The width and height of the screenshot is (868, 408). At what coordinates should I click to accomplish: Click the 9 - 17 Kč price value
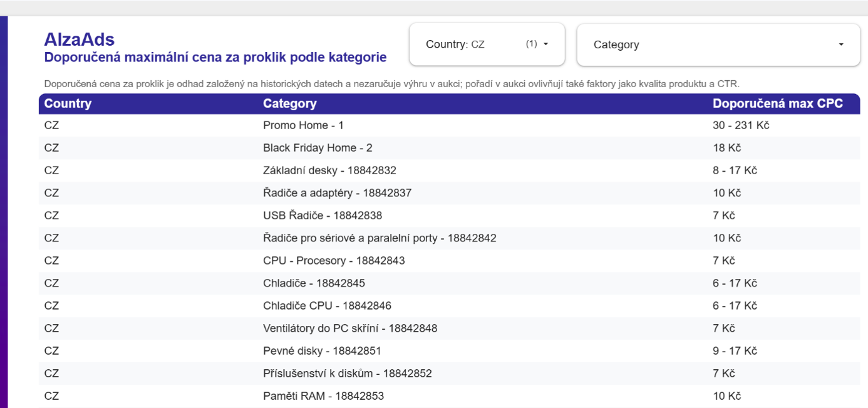(735, 351)
